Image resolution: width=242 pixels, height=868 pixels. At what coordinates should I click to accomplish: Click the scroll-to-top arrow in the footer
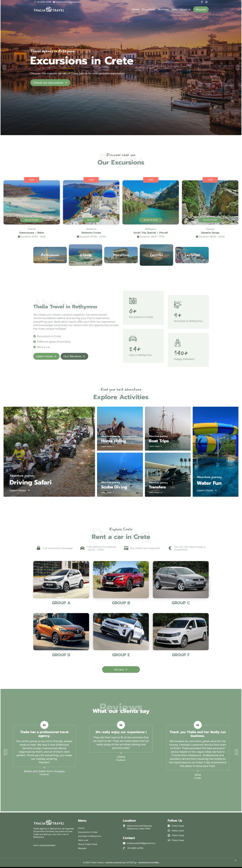pyautogui.click(x=235, y=860)
